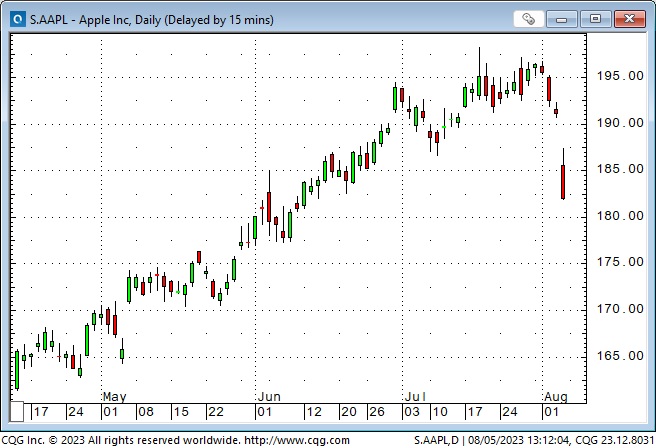This screenshot has height=448, width=656.
Task: Close the S.AAPL chart window
Action: click(x=629, y=19)
